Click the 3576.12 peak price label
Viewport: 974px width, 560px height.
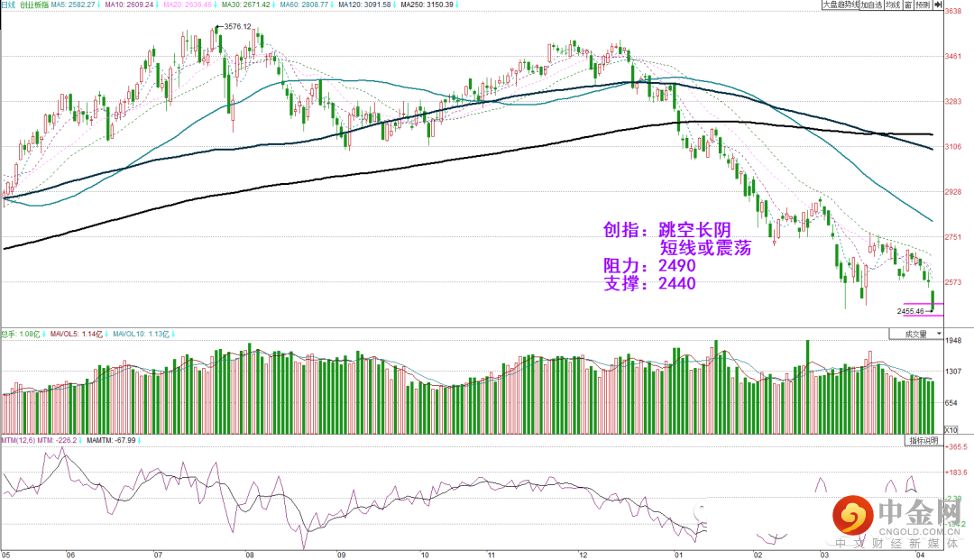pyautogui.click(x=237, y=26)
